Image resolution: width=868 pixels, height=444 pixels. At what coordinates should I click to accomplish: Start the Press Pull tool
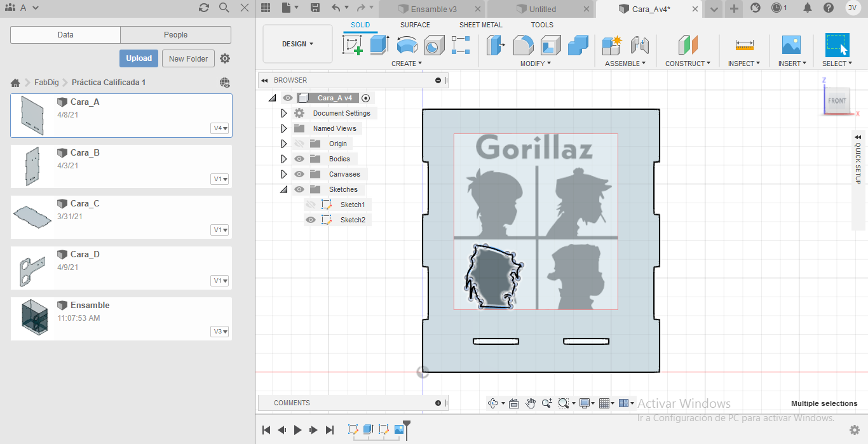point(496,45)
